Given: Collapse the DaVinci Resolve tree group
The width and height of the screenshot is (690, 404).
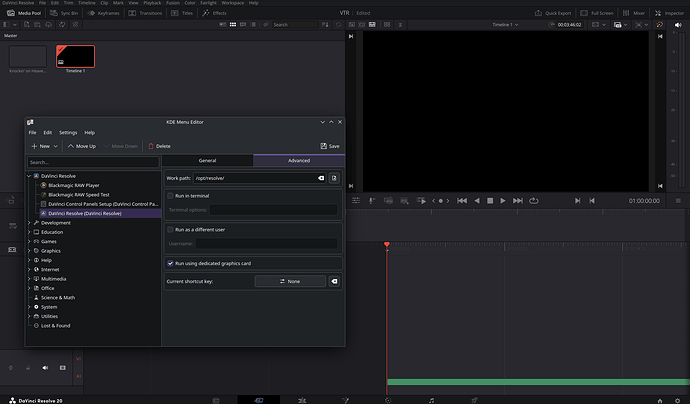Looking at the screenshot, I should pyautogui.click(x=29, y=176).
